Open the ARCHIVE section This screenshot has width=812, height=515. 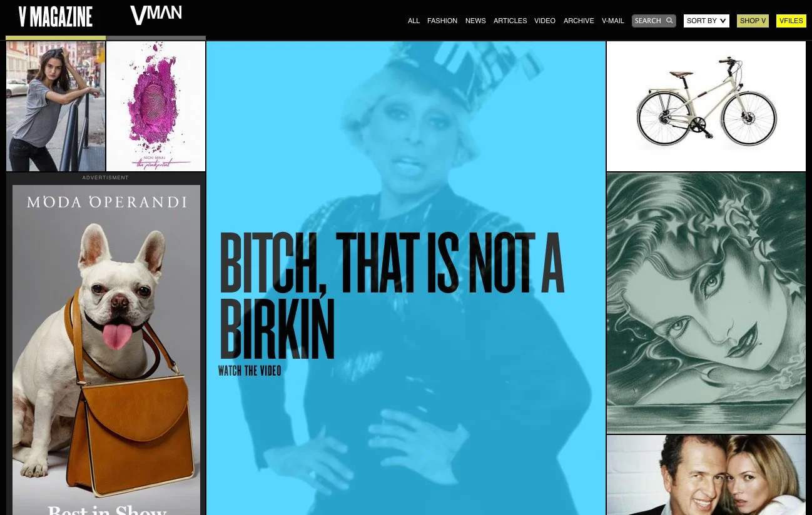click(x=579, y=21)
